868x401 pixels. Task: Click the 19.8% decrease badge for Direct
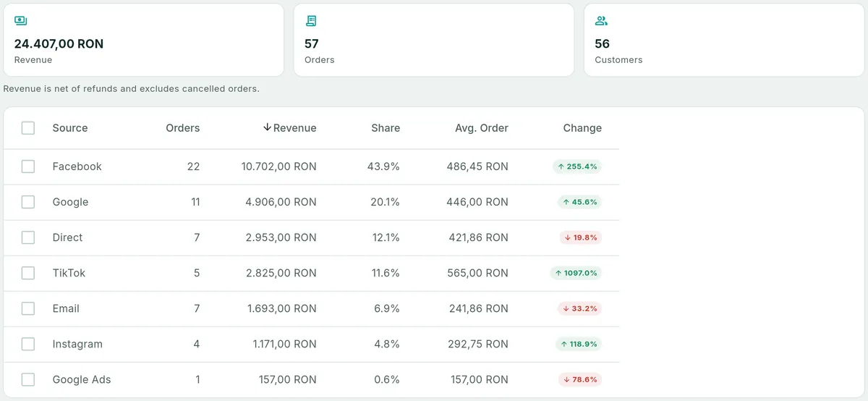(580, 237)
